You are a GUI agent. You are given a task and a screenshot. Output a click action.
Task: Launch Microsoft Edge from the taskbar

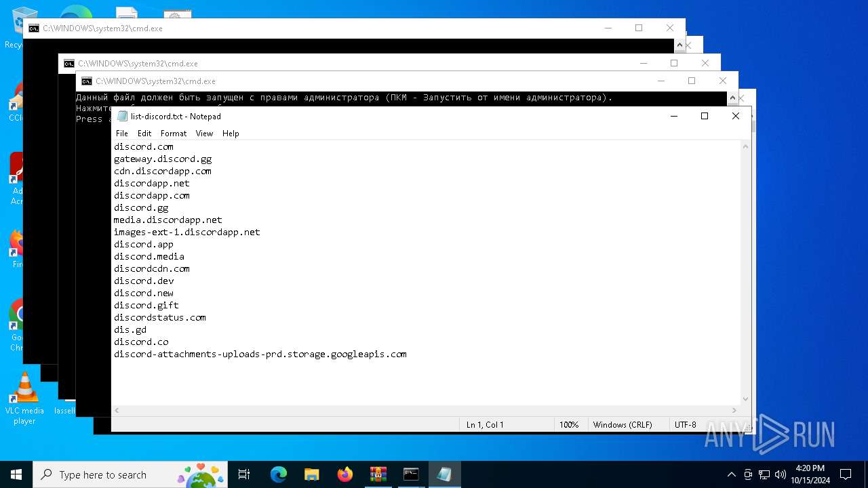[x=279, y=474]
